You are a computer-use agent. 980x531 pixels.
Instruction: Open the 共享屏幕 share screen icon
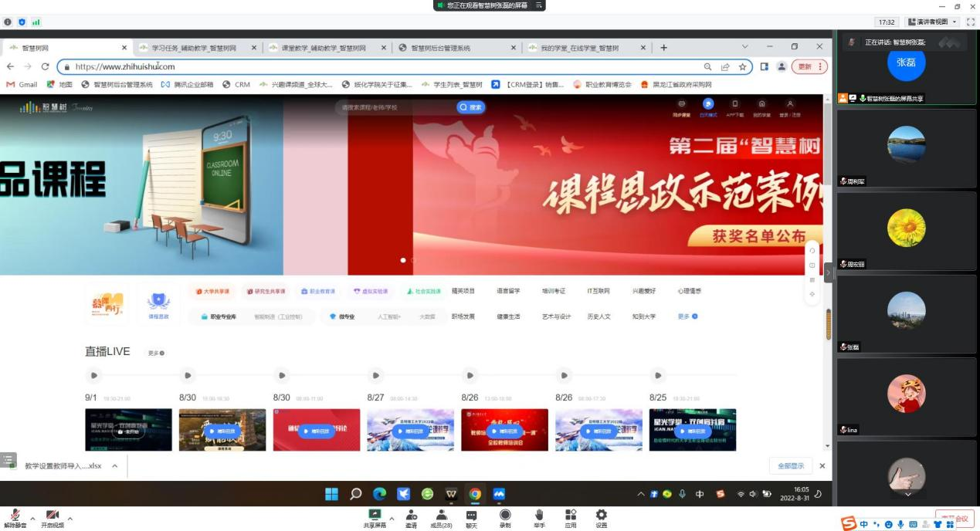coord(375,515)
